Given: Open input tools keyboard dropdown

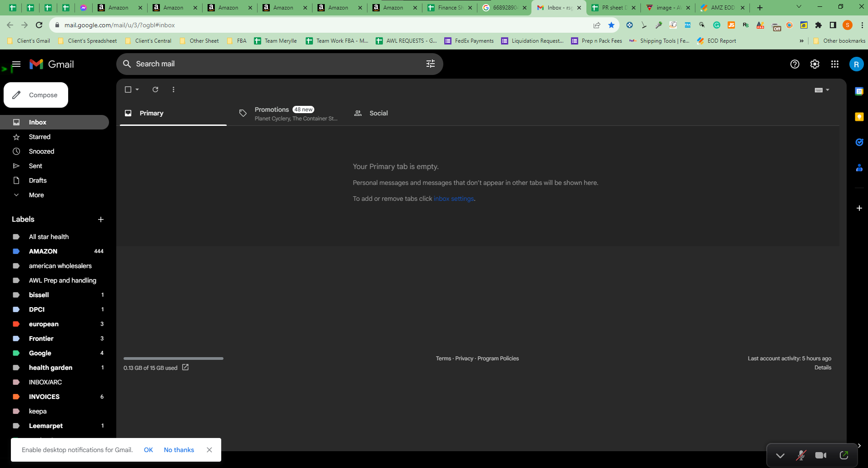Looking at the screenshot, I should tap(822, 90).
